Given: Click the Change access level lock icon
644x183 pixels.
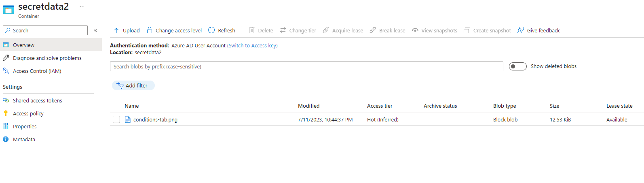Looking at the screenshot, I should click(150, 30).
